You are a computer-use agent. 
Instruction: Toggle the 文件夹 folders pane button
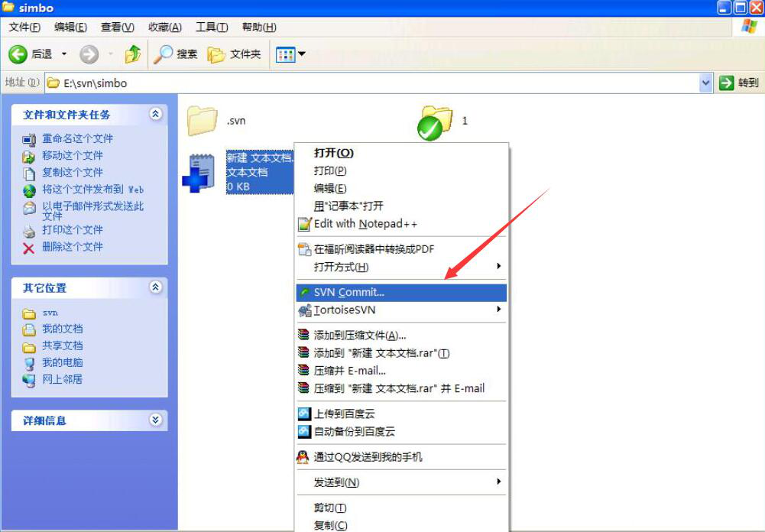coord(235,54)
